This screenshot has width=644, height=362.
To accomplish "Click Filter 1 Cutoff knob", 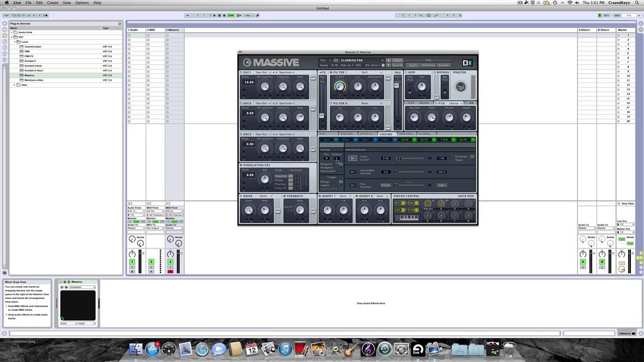I will [x=340, y=86].
